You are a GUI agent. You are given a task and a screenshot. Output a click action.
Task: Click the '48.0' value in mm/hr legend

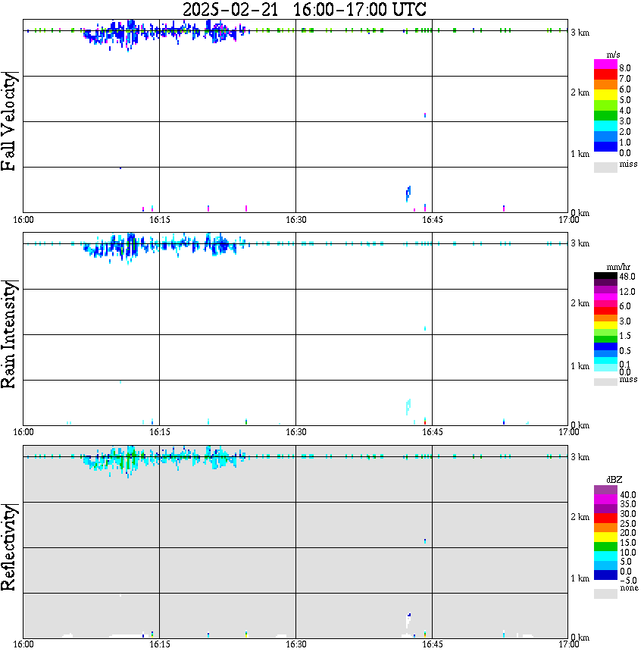tap(627, 277)
